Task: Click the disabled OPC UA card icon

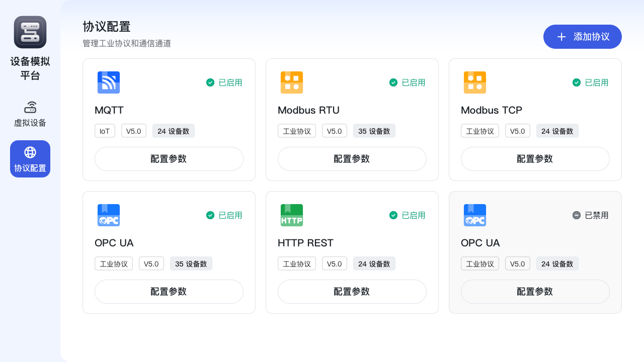Action: pyautogui.click(x=475, y=215)
